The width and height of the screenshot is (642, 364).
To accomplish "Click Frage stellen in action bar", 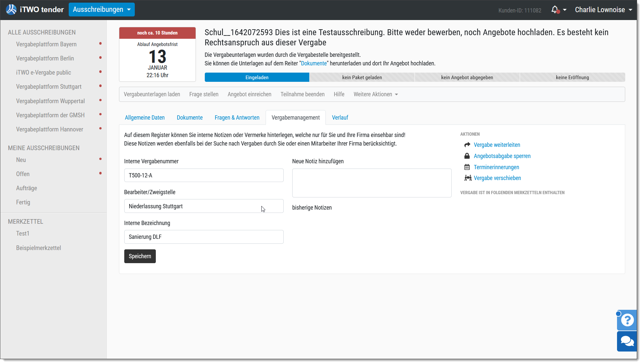I will tap(204, 94).
